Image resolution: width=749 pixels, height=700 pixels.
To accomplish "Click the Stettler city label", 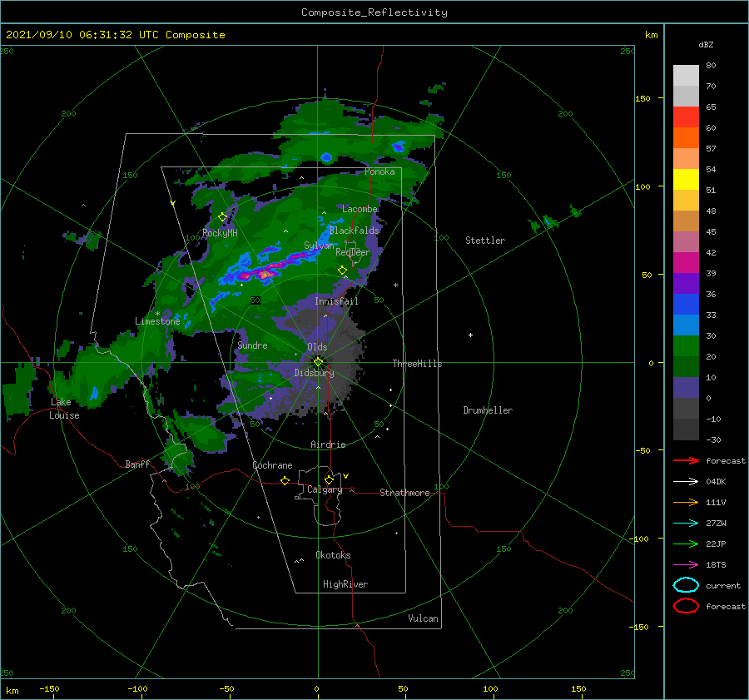I will [485, 241].
